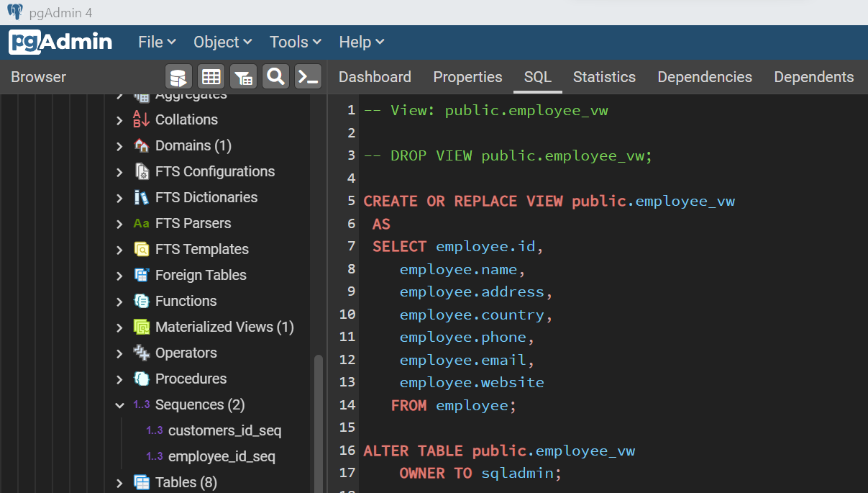Expand the Domains (1) node
This screenshot has width=868, height=493.
coord(119,146)
